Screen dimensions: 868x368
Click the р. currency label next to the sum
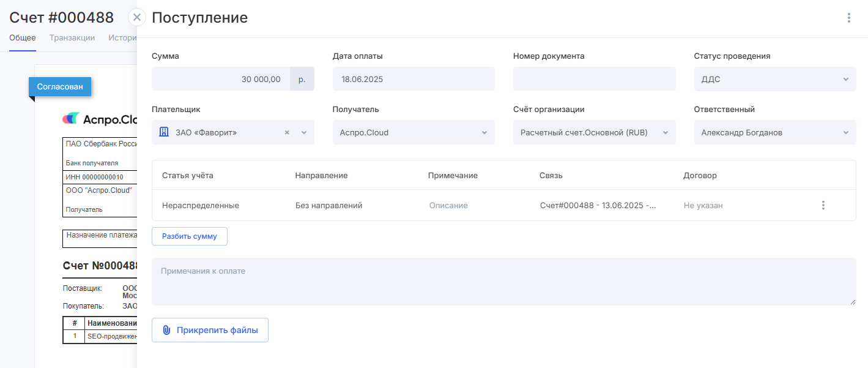(302, 79)
